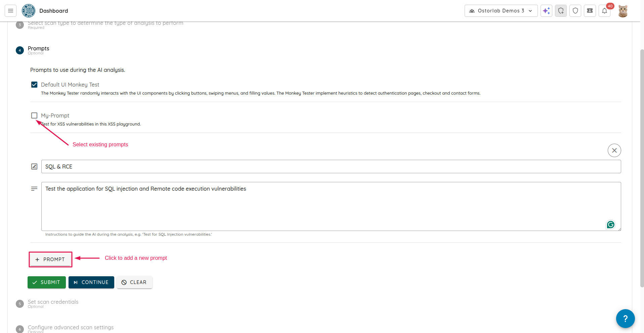Open the AI sparkle assistant icon
Screen dimensions: 644x333
[546, 11]
